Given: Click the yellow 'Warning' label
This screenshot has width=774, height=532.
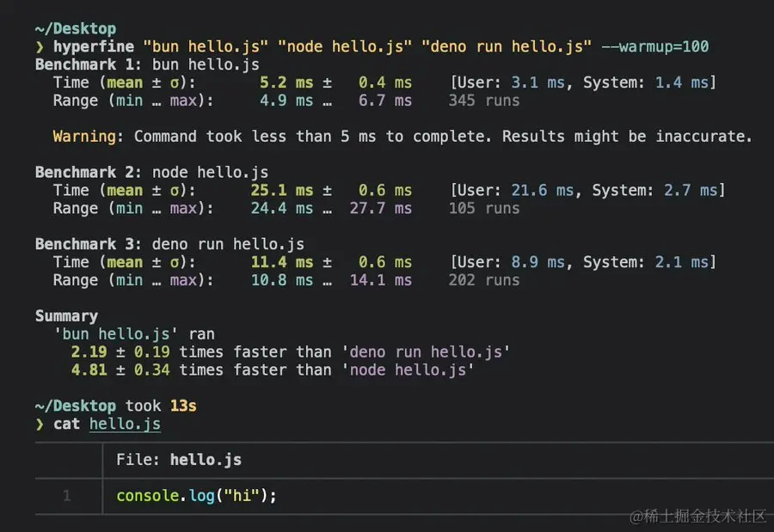Looking at the screenshot, I should (x=84, y=136).
